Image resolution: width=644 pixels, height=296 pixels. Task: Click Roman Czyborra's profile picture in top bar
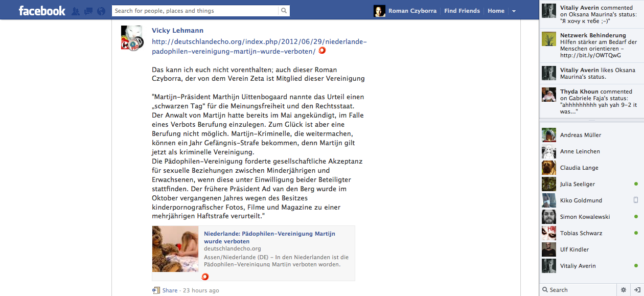(379, 11)
